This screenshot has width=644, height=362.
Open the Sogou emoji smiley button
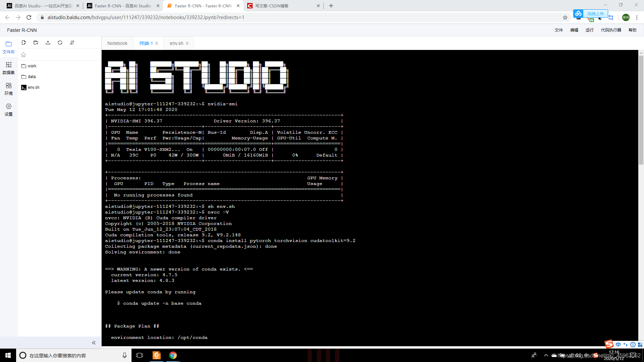(633, 345)
